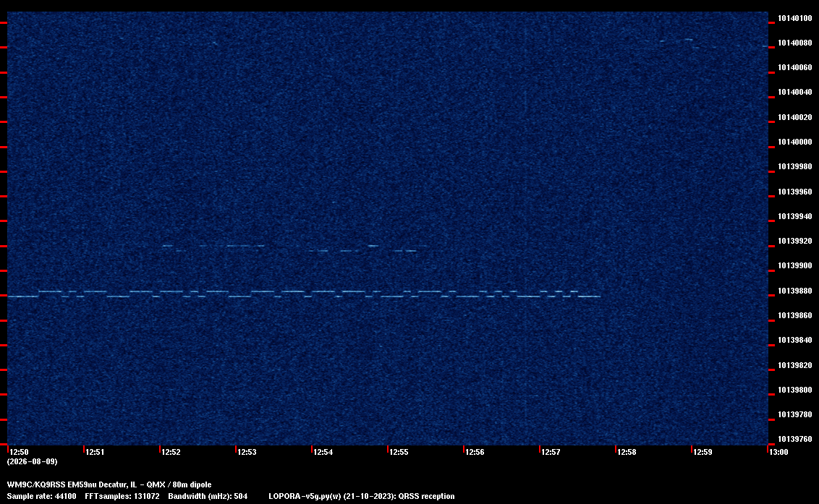The width and height of the screenshot is (819, 504).
Task: Click the Sample rate: 44100 text
Action: 41,496
